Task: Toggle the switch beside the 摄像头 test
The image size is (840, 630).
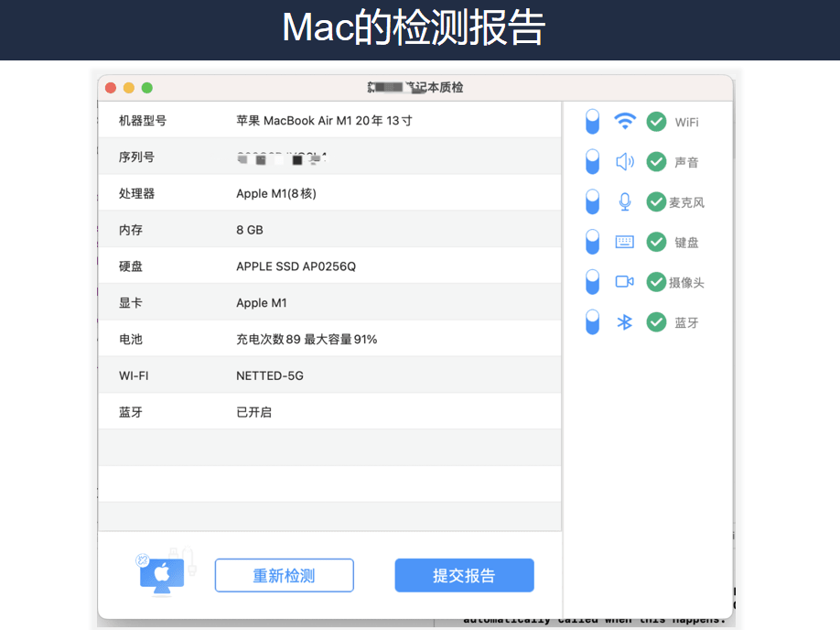Action: [592, 282]
